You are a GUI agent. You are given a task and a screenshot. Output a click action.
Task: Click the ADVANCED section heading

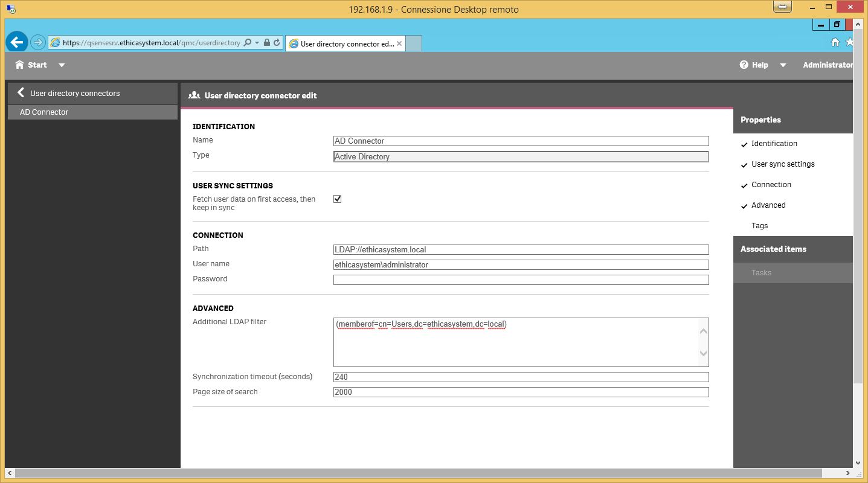tap(213, 308)
